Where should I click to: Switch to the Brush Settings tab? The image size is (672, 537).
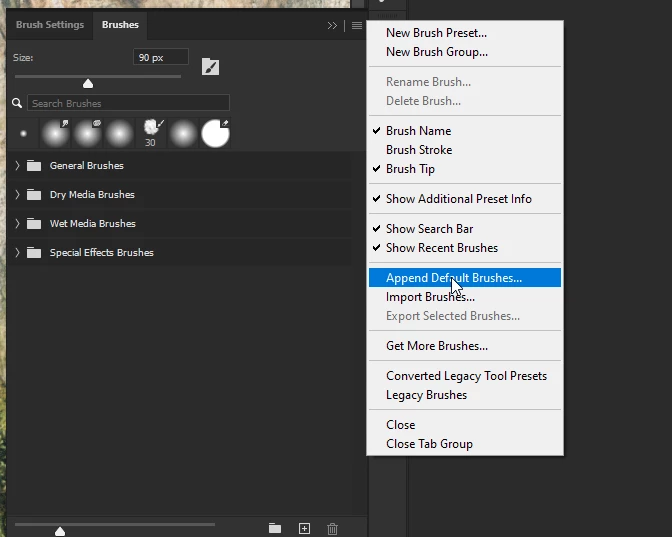pyautogui.click(x=50, y=25)
